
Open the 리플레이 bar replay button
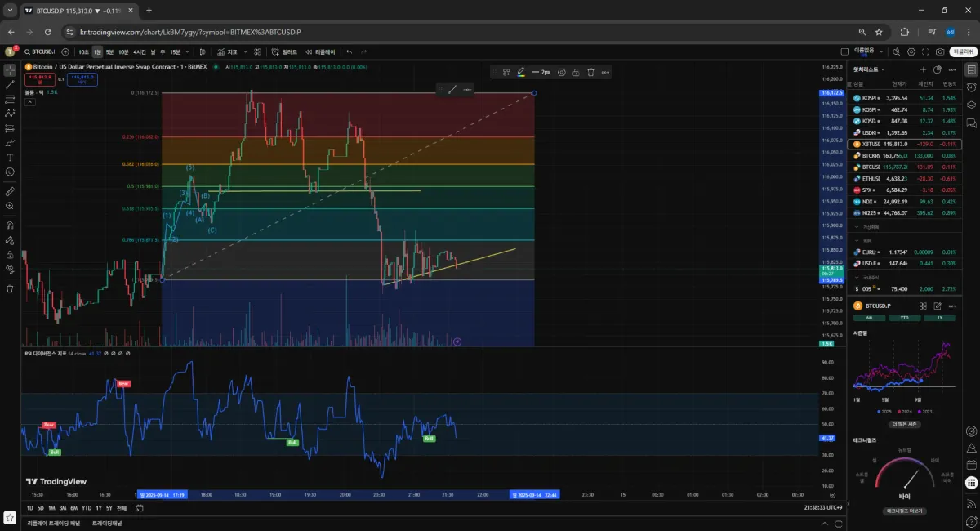(x=320, y=51)
